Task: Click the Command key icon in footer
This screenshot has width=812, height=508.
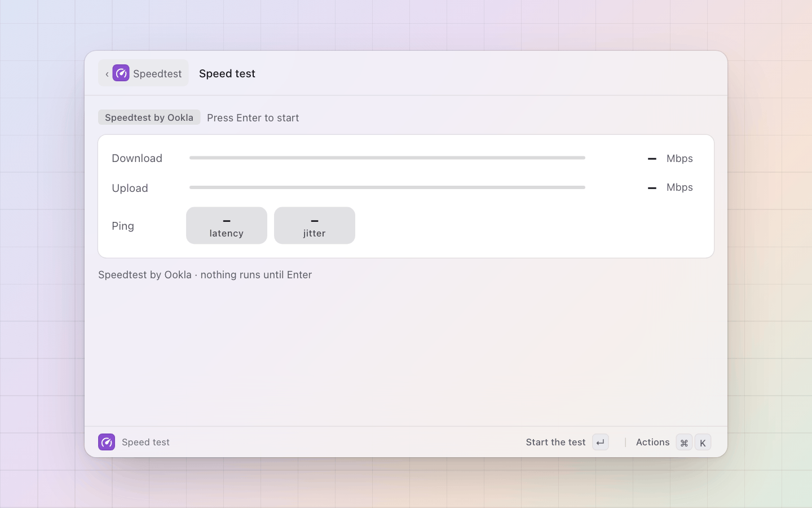Action: point(684,443)
